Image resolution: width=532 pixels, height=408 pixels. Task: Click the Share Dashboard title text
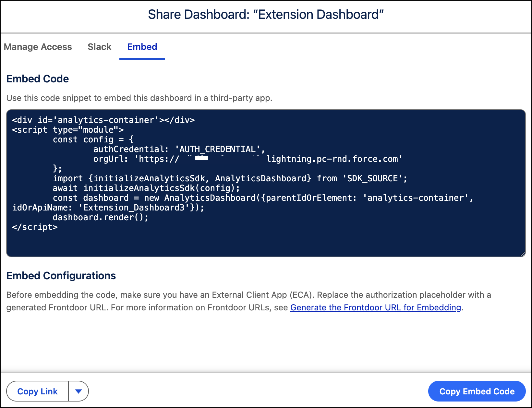click(x=266, y=15)
